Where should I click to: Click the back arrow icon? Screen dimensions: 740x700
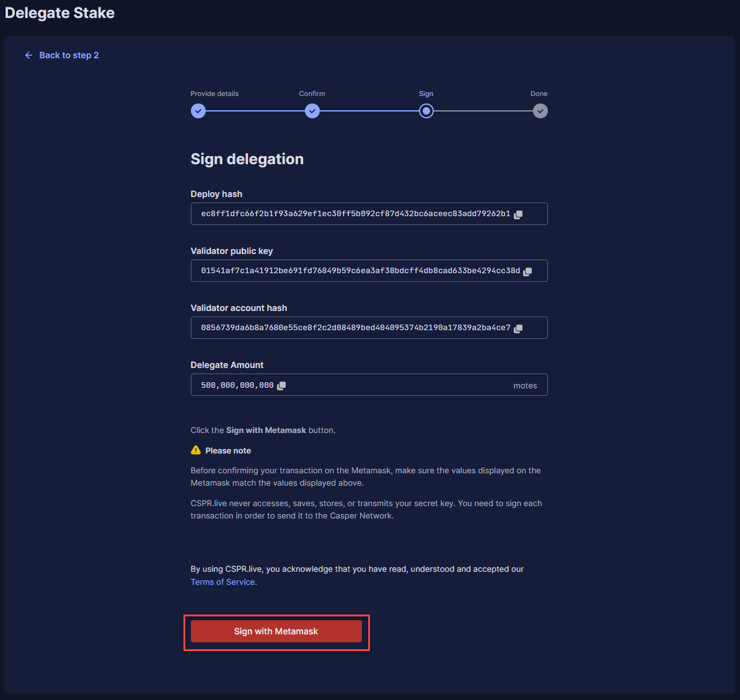(29, 55)
